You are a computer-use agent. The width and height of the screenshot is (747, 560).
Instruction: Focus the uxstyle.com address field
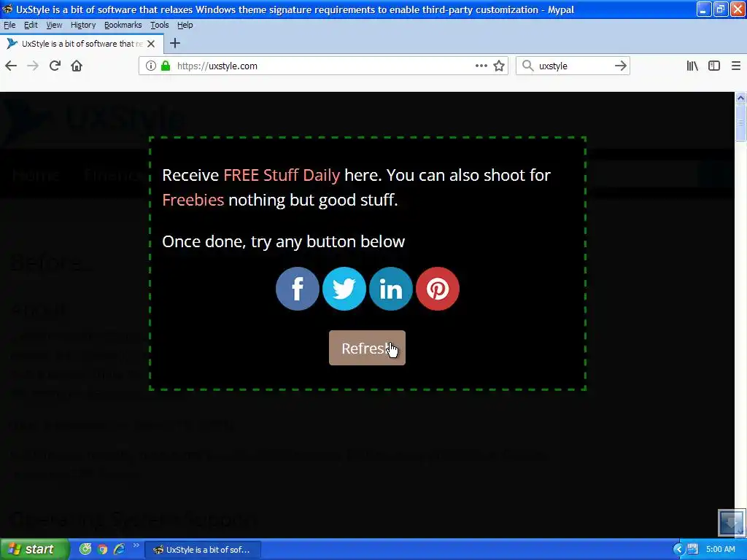pos(324,66)
